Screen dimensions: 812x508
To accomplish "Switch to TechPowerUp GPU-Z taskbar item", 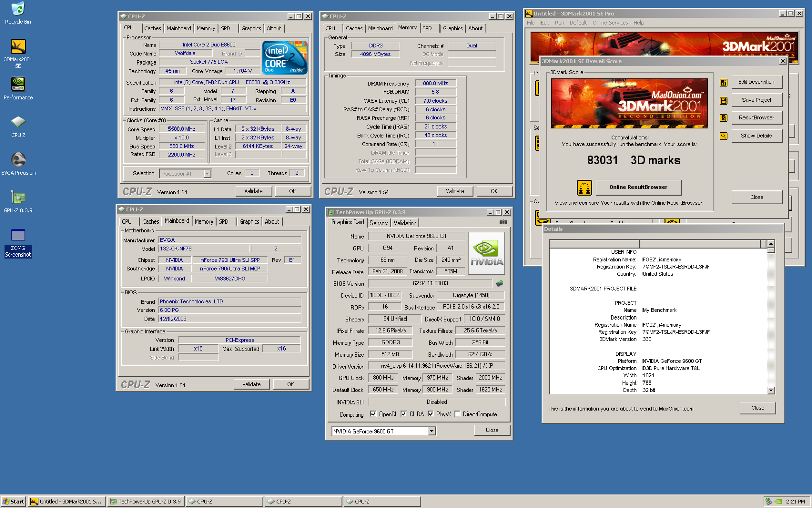I will point(146,501).
